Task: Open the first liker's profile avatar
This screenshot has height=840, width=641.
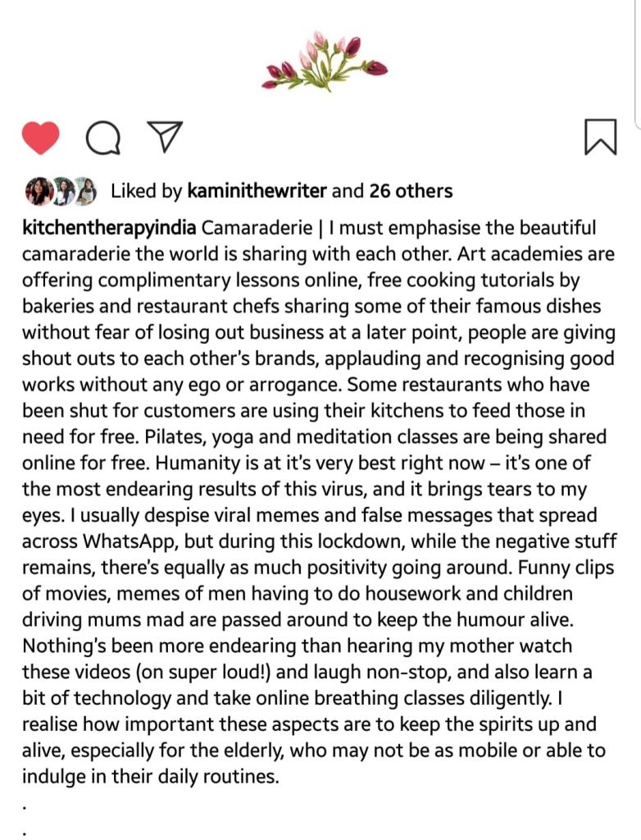Action: click(x=39, y=191)
